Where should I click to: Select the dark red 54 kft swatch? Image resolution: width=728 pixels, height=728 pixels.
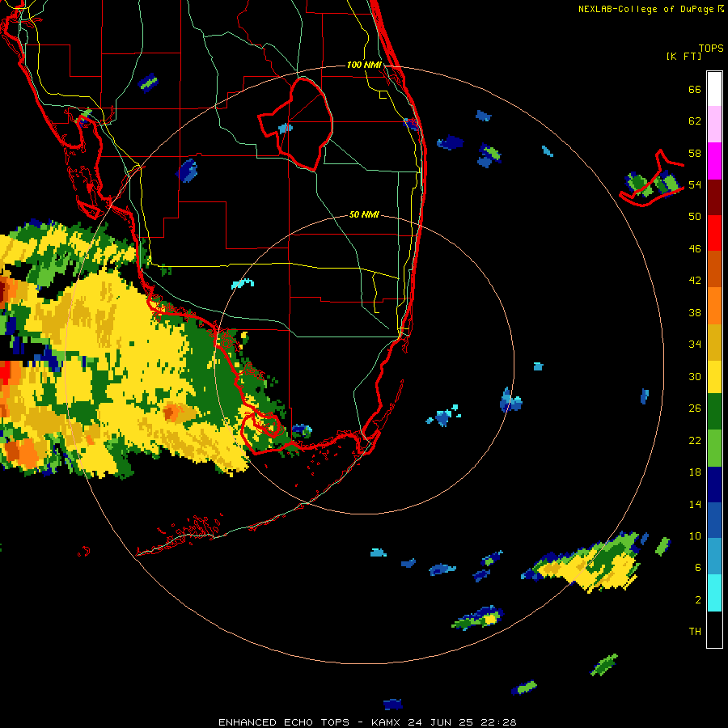tap(714, 197)
